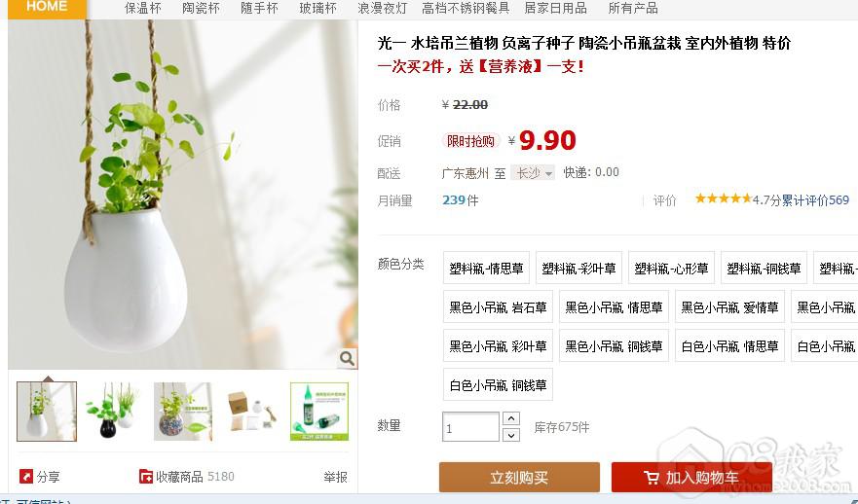Click the 举报 report link

point(335,477)
